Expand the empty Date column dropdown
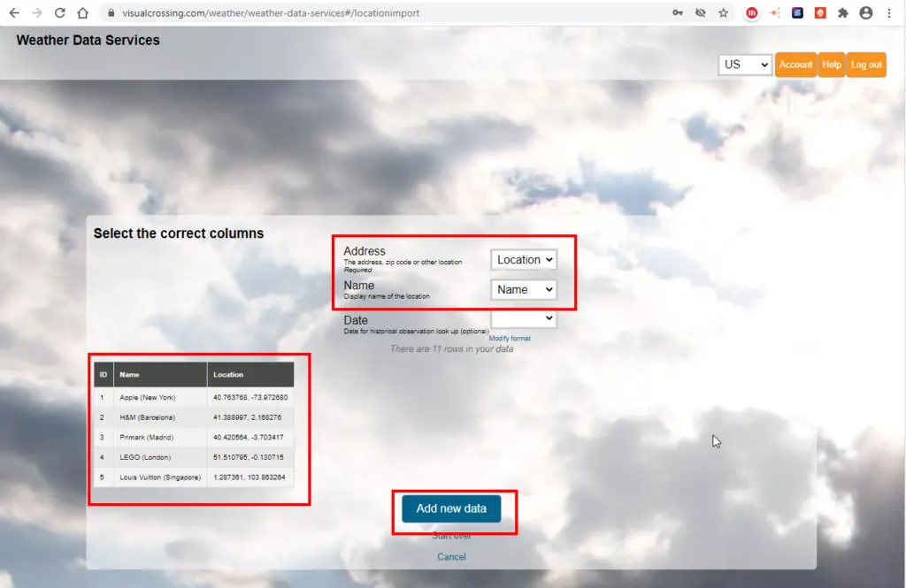The image size is (906, 588). (524, 318)
